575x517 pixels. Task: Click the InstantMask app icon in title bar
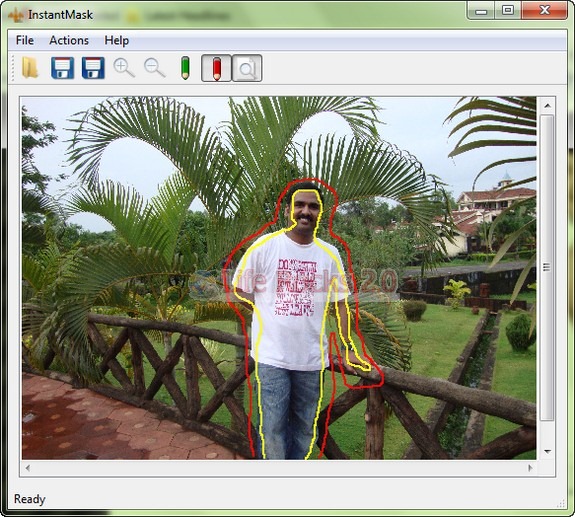(x=16, y=15)
